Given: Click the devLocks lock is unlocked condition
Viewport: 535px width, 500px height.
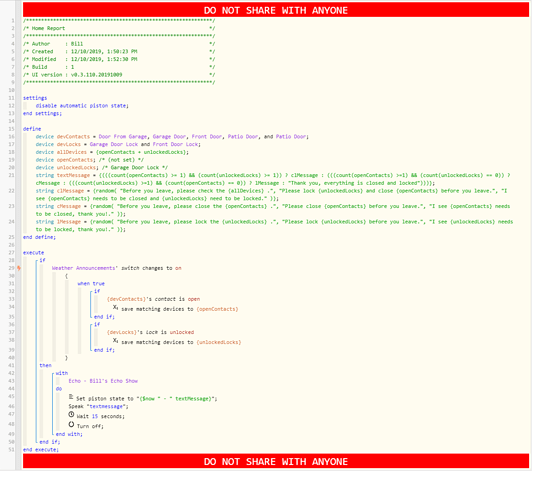Looking at the screenshot, I should pos(150,332).
